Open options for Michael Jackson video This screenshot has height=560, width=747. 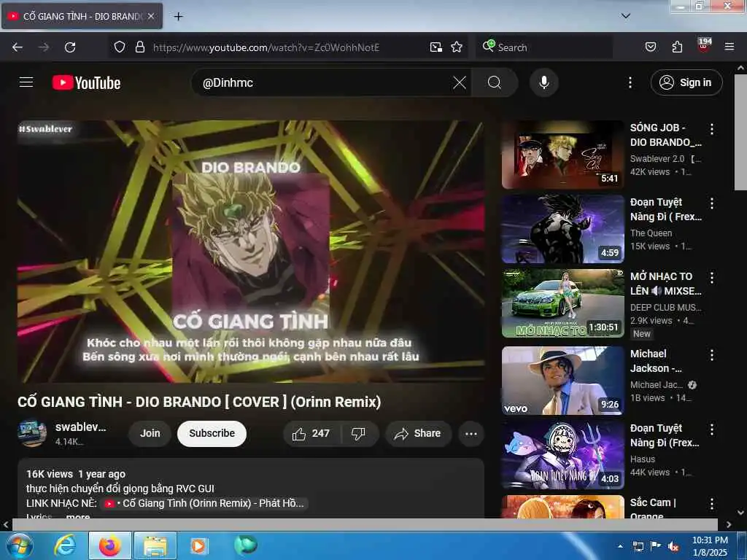[711, 355]
